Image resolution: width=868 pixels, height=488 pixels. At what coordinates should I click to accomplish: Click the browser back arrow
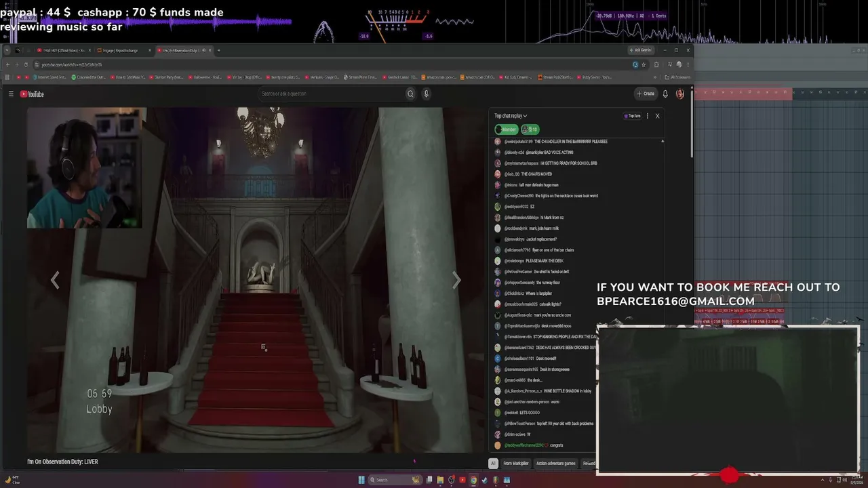tap(7, 64)
